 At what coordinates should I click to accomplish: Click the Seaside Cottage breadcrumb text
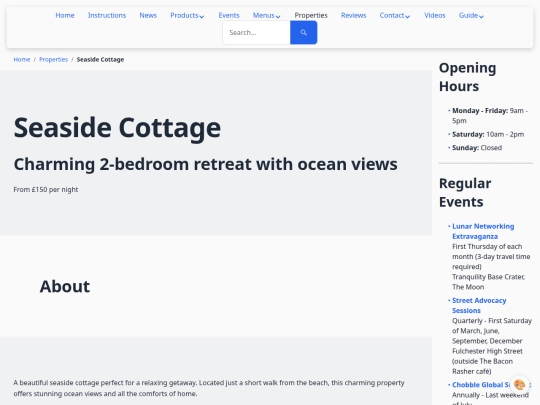[100, 60]
